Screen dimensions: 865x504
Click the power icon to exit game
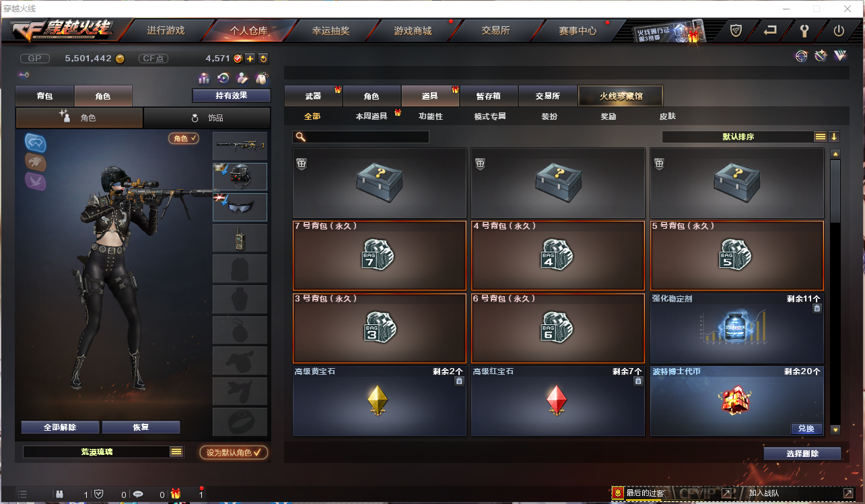839,30
